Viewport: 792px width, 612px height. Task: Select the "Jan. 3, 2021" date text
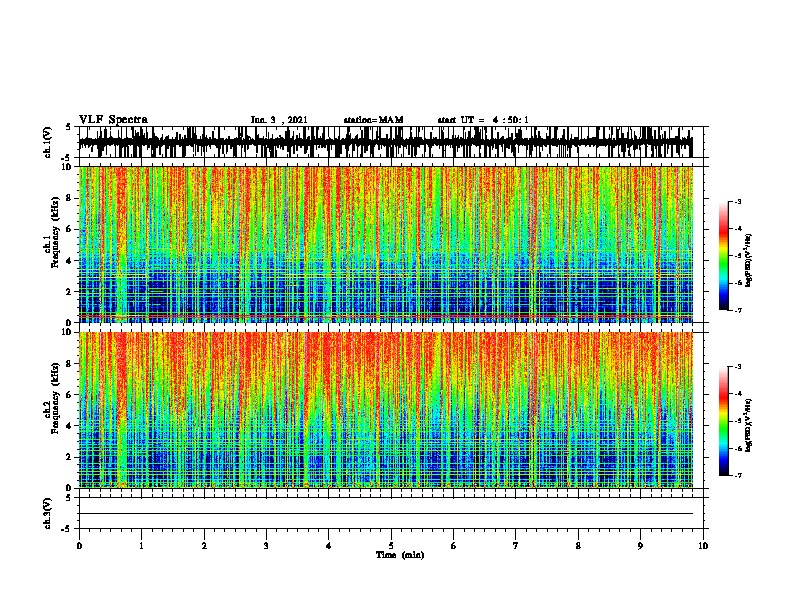point(279,120)
